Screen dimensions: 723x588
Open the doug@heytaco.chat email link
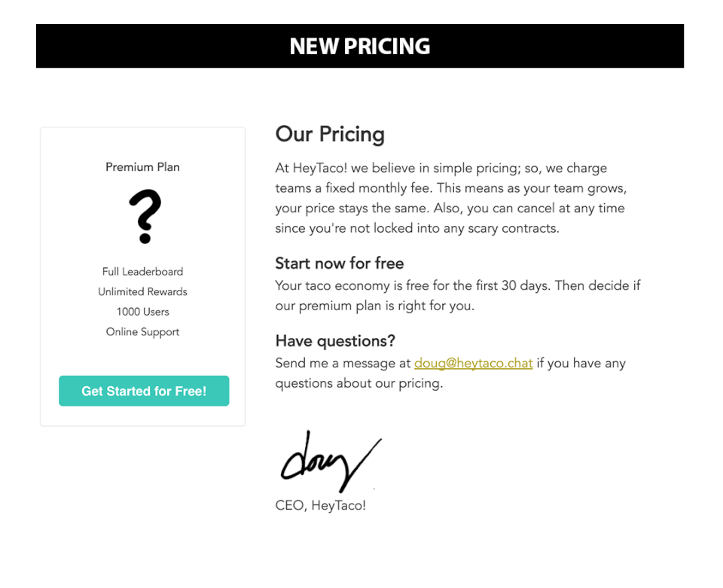click(x=473, y=363)
